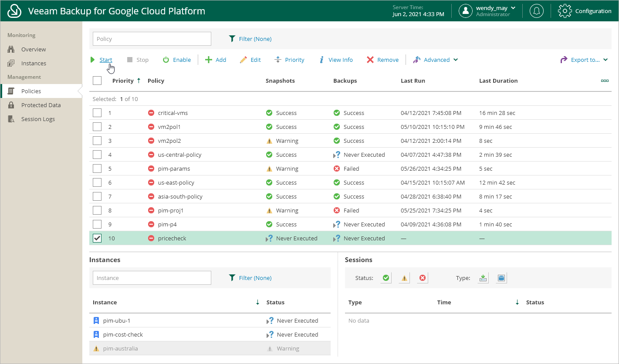Uncheck the pricecheck policy checkbox
This screenshot has height=364, width=619.
click(97, 238)
